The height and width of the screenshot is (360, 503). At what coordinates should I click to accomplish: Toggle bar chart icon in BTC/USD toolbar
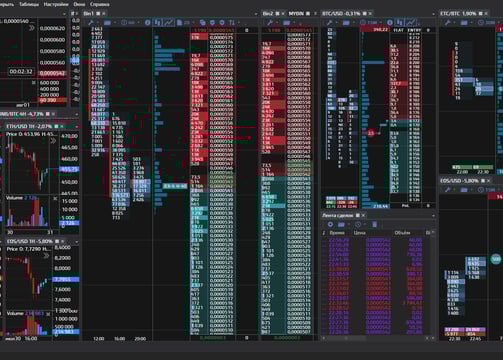tap(400, 22)
